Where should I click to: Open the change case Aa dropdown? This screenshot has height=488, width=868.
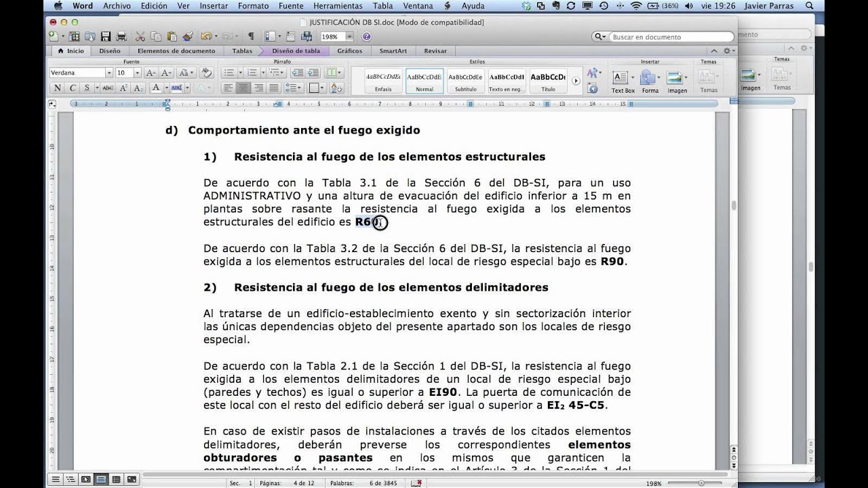tap(185, 73)
